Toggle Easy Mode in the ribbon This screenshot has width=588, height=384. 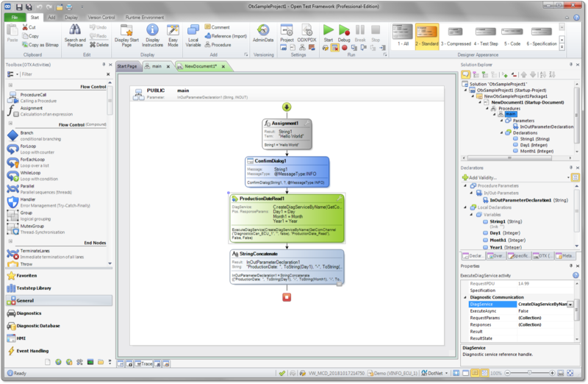(173, 35)
